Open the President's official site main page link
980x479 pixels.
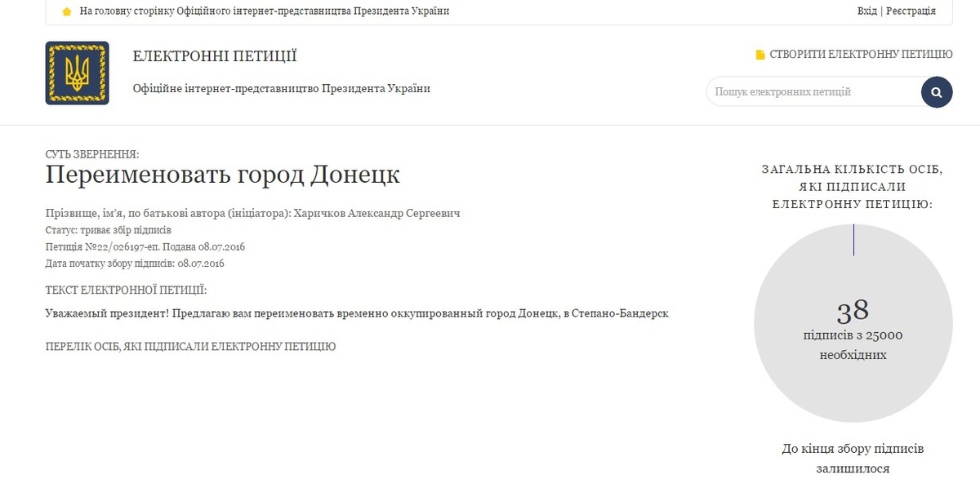[265, 11]
